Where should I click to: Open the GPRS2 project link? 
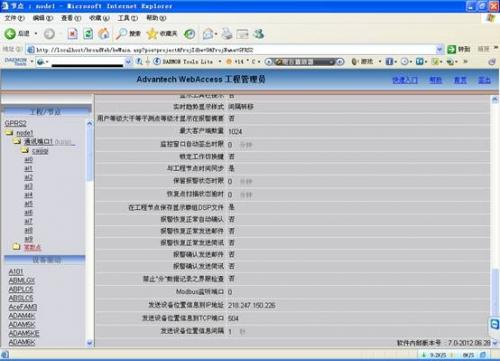(15, 123)
